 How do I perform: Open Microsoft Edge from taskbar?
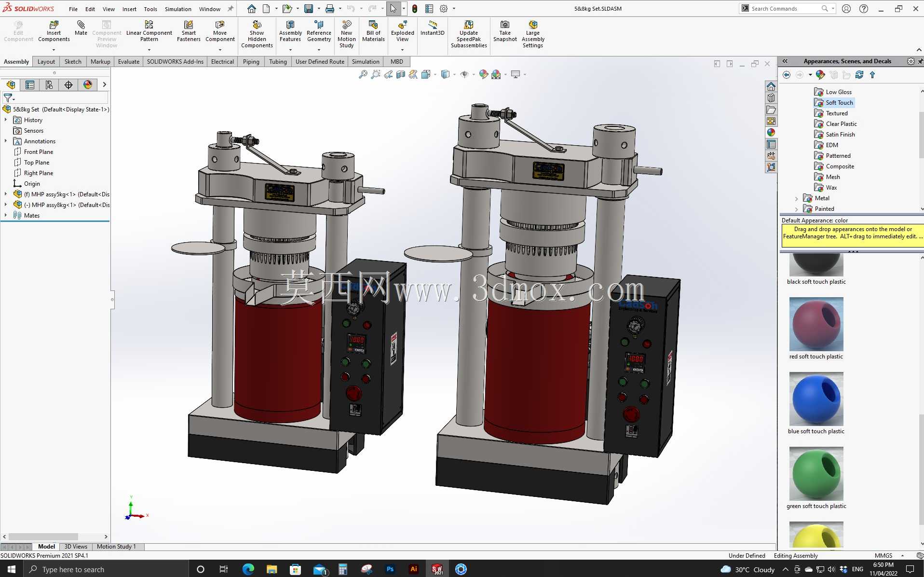point(248,569)
